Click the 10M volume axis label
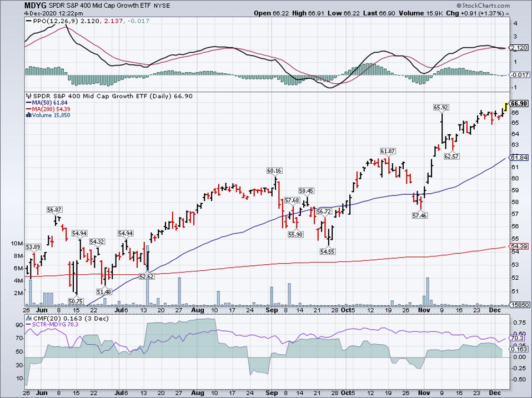 [17, 244]
